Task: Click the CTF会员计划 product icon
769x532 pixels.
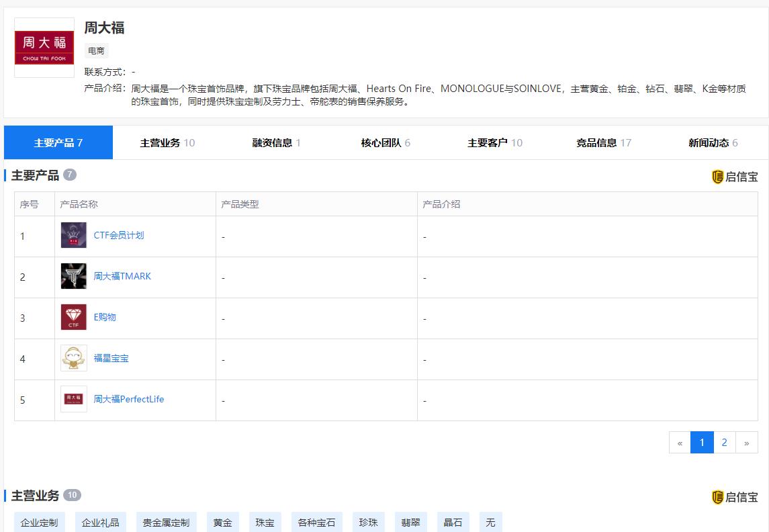Action: [x=74, y=236]
